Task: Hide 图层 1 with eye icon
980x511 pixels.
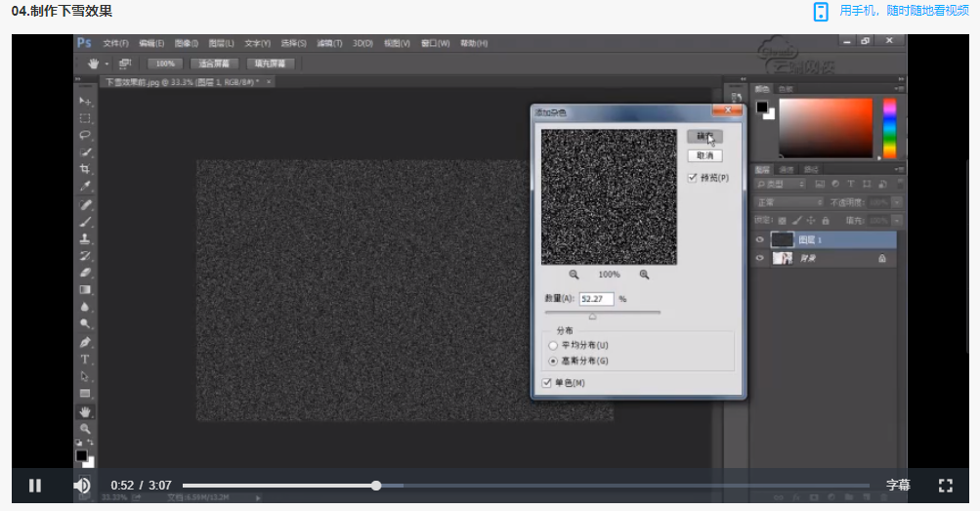Action: tap(760, 240)
